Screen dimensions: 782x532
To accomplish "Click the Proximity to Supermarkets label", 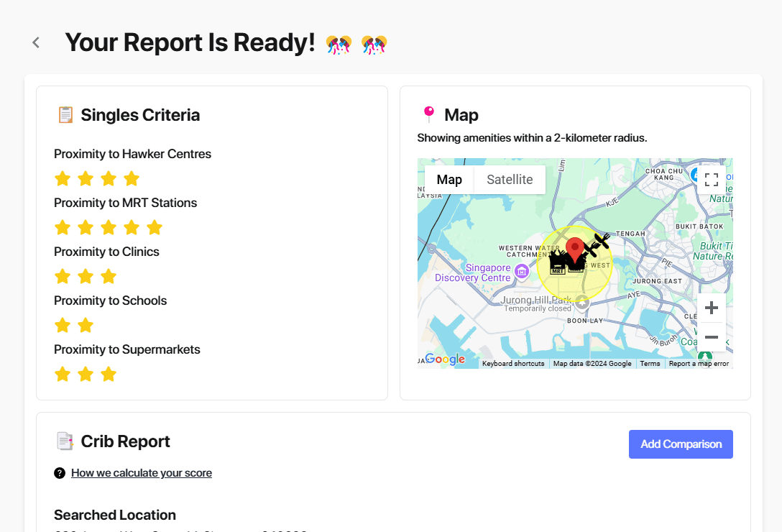I will (x=126, y=349).
